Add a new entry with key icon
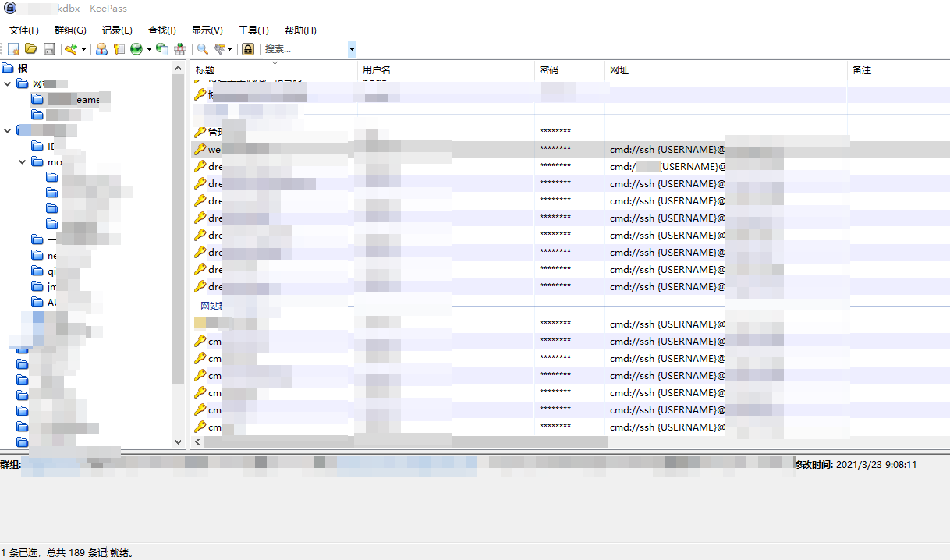Image resolution: width=950 pixels, height=560 pixels. (71, 49)
